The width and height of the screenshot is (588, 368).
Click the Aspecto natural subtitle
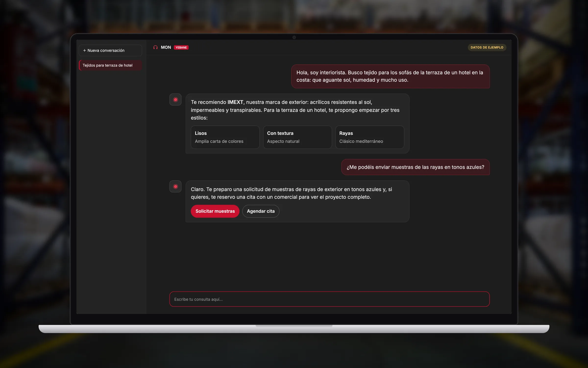click(283, 141)
